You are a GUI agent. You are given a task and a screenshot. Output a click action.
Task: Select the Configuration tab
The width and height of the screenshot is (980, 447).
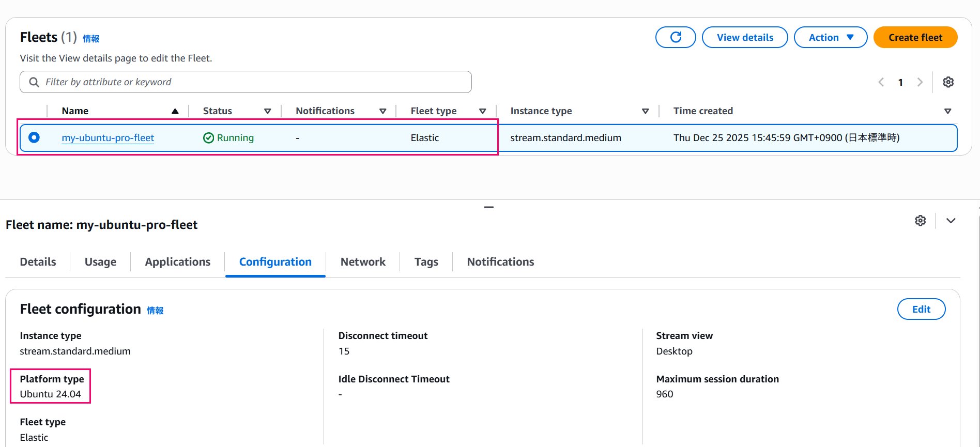pos(275,261)
